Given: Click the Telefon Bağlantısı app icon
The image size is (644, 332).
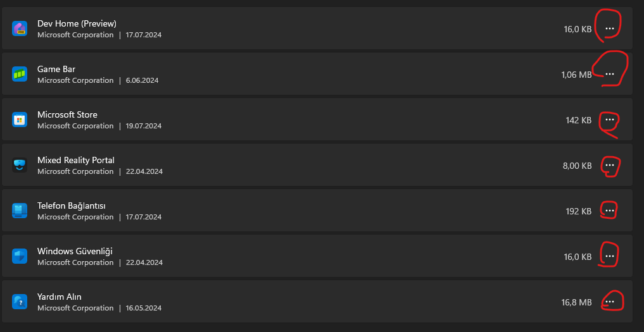Looking at the screenshot, I should (x=20, y=211).
